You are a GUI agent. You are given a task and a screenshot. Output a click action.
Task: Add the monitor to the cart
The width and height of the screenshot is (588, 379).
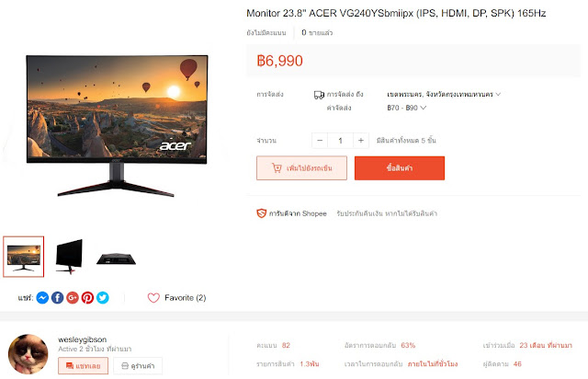(302, 168)
